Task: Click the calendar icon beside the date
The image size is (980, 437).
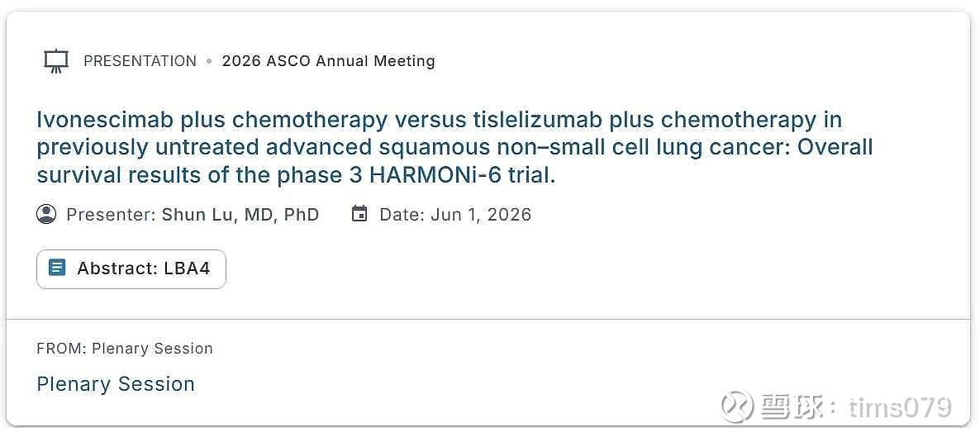Action: pyautogui.click(x=359, y=215)
